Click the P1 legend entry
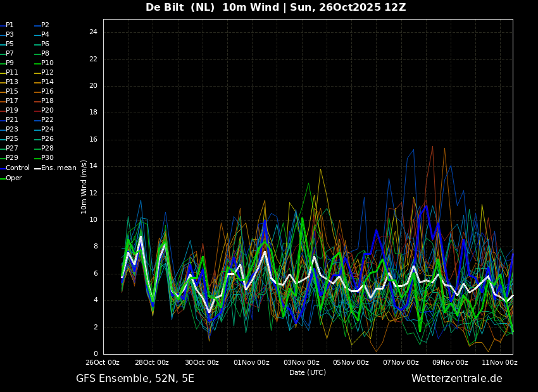The image size is (538, 392). tap(7, 25)
